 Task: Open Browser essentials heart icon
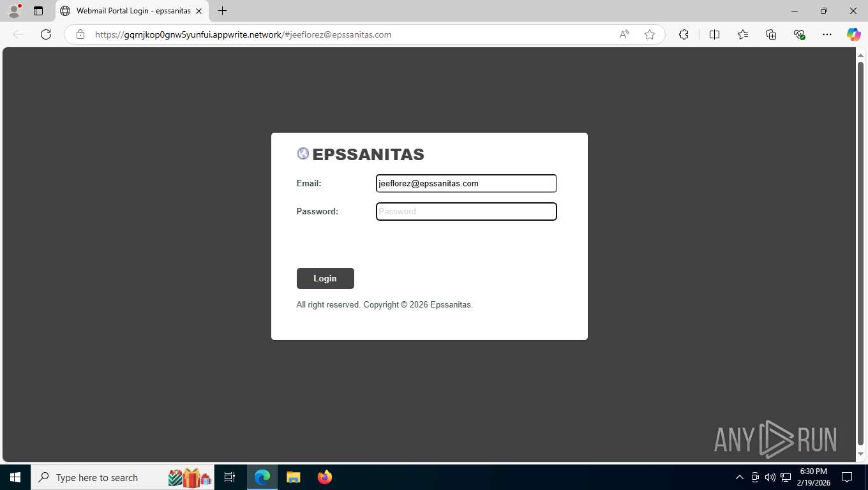(x=799, y=34)
